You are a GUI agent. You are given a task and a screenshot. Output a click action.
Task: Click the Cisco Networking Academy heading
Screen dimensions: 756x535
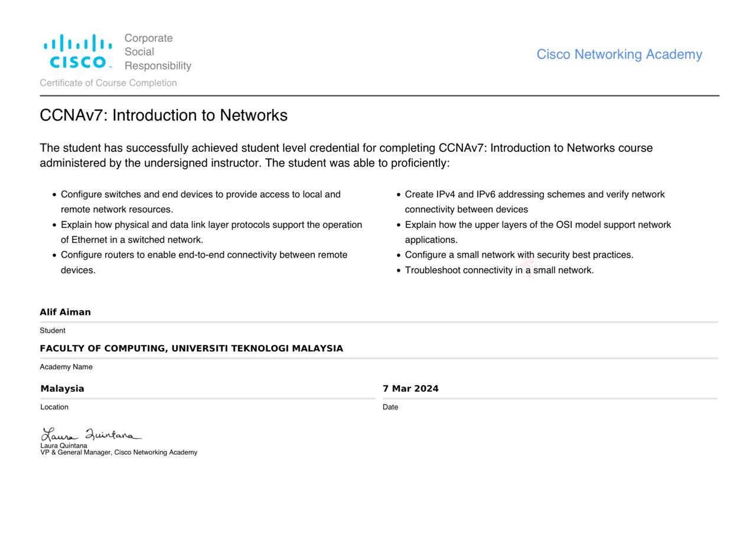click(619, 54)
